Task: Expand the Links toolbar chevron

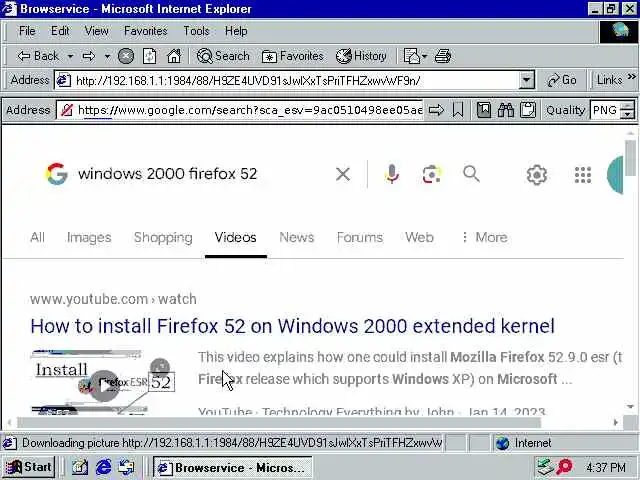Action: [x=631, y=76]
